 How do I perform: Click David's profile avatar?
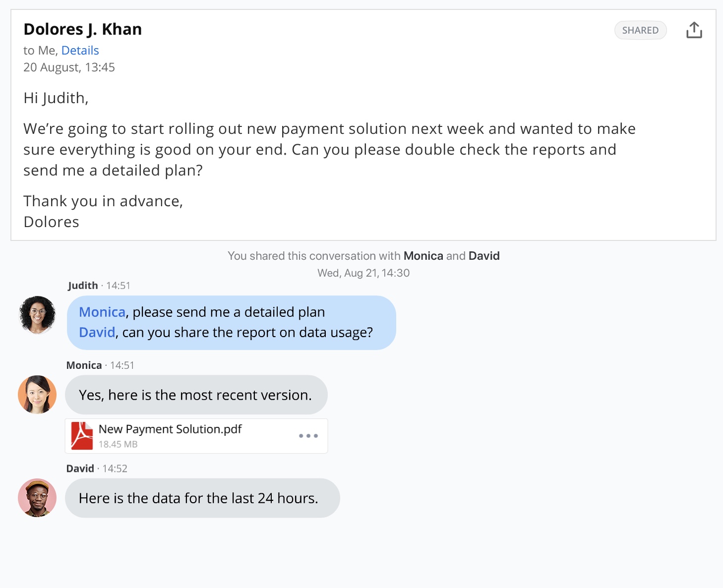[x=37, y=498]
